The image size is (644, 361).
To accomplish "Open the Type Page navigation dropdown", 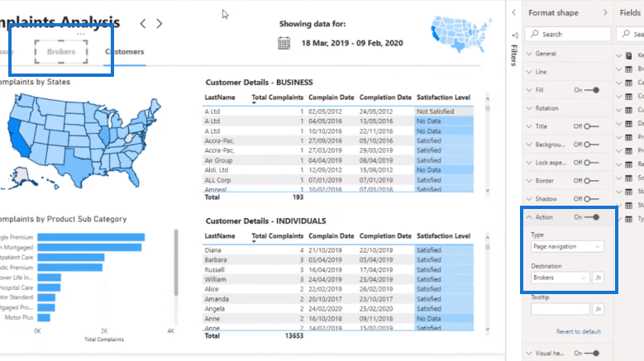I will click(567, 246).
